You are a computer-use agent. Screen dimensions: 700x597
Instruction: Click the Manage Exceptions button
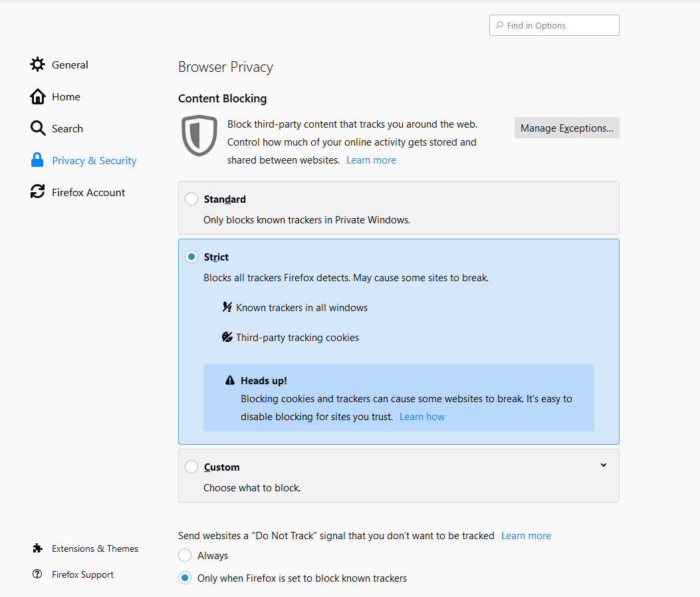pyautogui.click(x=566, y=128)
